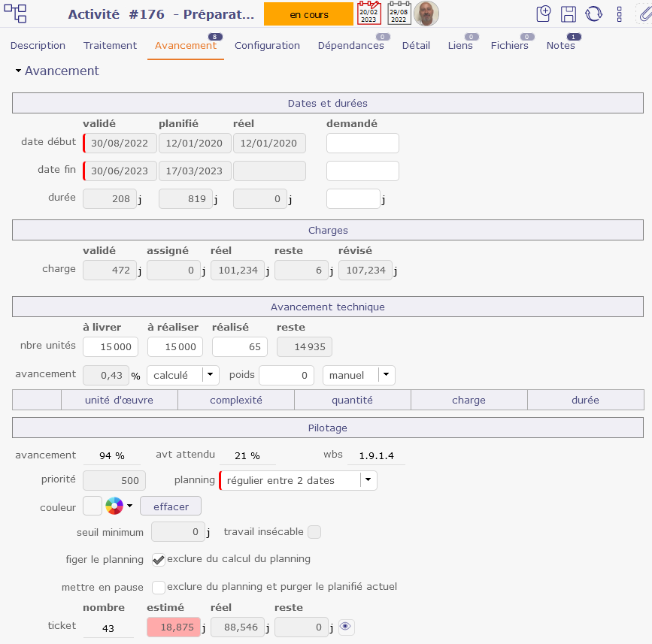Open the Dépendances tab
This screenshot has width=652, height=644.
click(350, 45)
